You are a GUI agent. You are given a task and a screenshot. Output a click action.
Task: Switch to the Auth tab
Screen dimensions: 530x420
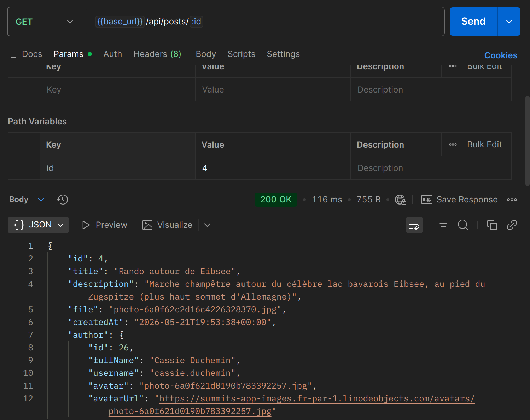[112, 54]
